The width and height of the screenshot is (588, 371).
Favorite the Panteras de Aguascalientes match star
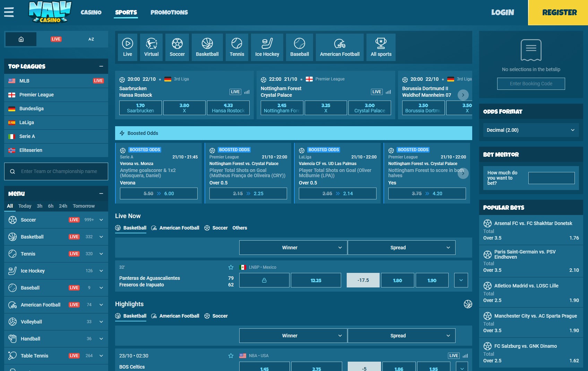click(231, 267)
